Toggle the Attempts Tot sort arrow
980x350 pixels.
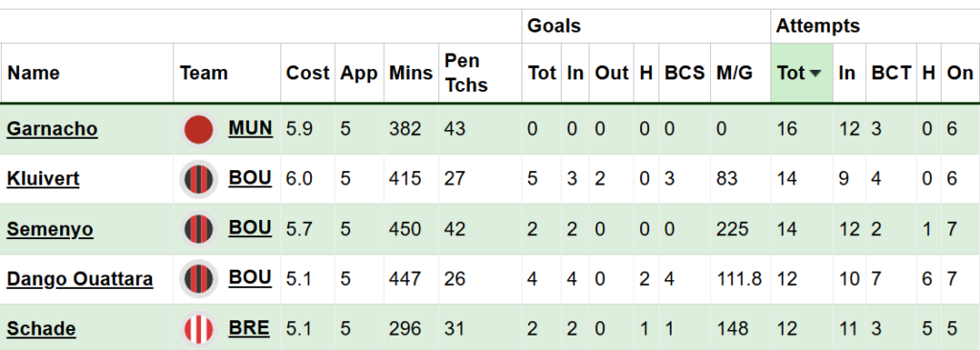(x=815, y=74)
